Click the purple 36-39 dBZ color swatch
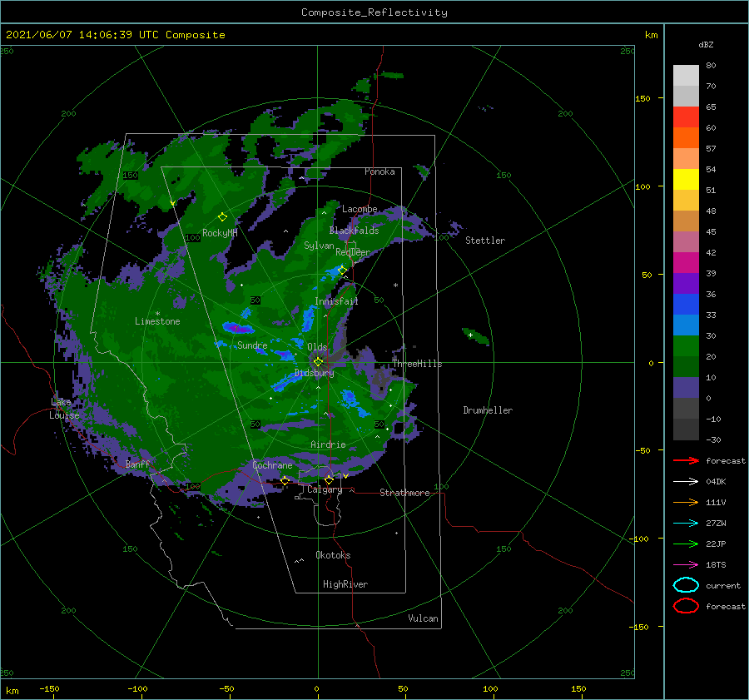749x700 pixels. 686,283
